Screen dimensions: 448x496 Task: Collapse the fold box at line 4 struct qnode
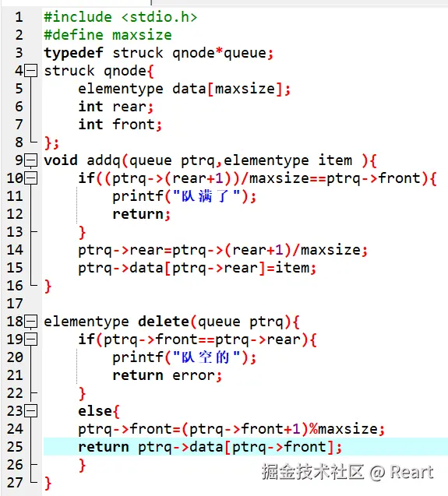click(x=31, y=71)
